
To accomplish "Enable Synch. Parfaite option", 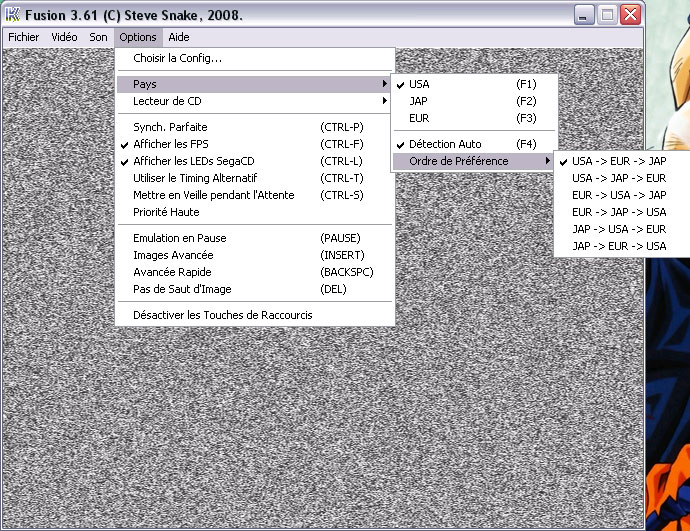I will point(255,127).
